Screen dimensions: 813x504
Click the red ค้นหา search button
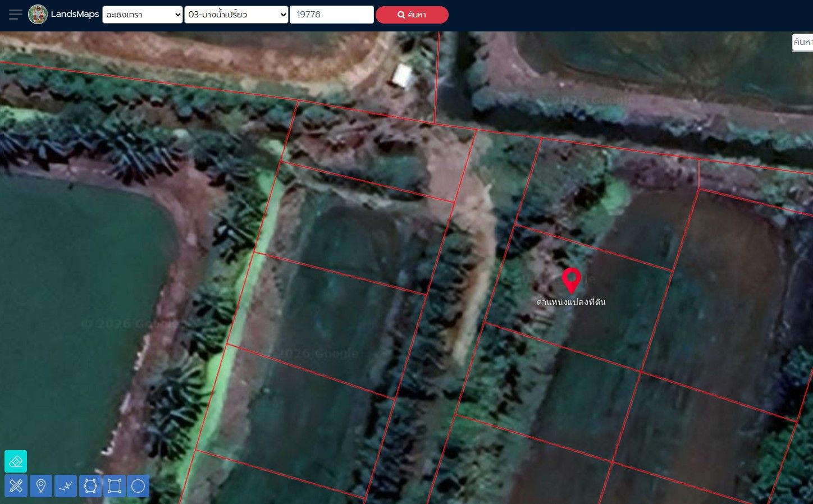(412, 15)
